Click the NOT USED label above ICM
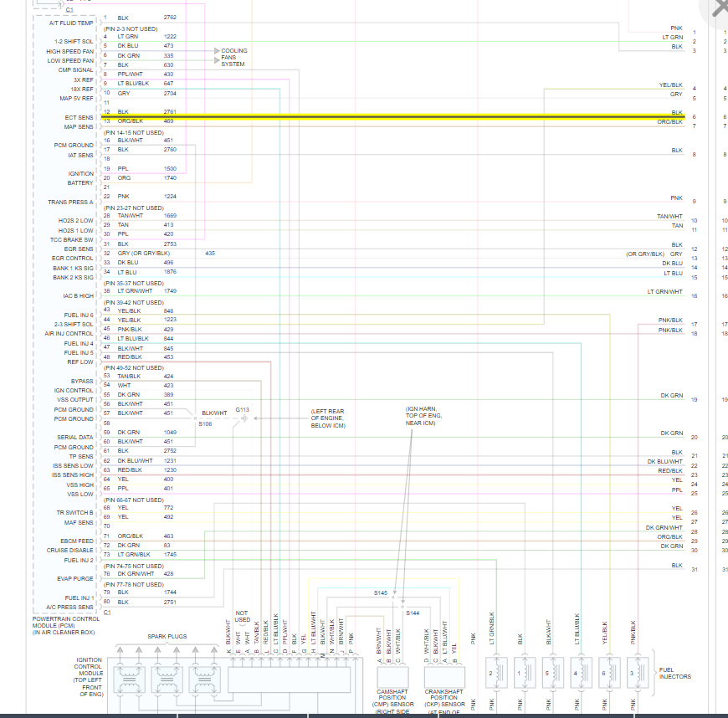728x718 pixels. coord(242,616)
